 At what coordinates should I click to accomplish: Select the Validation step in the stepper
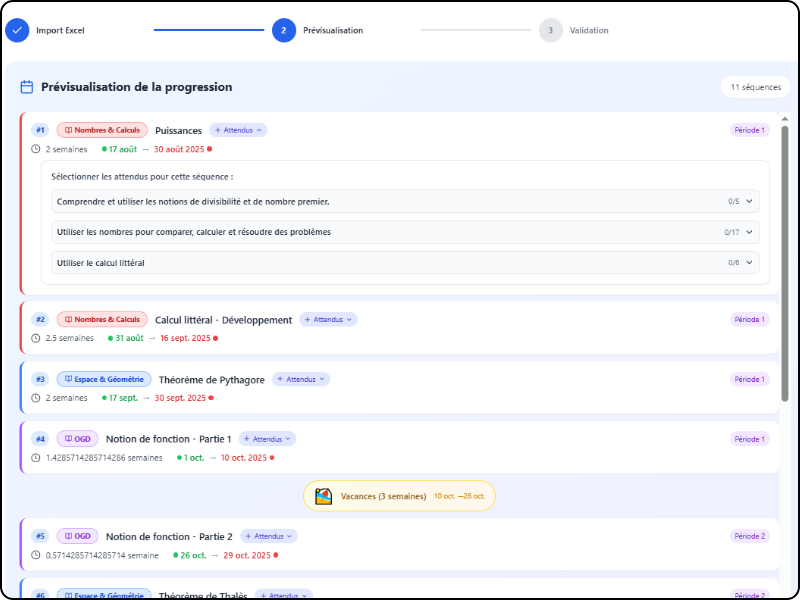pyautogui.click(x=550, y=31)
